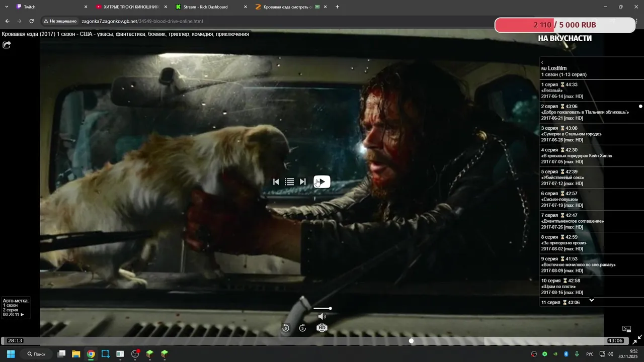The height and width of the screenshot is (362, 644).
Task: Click the microphone tray icon
Action: tap(577, 354)
